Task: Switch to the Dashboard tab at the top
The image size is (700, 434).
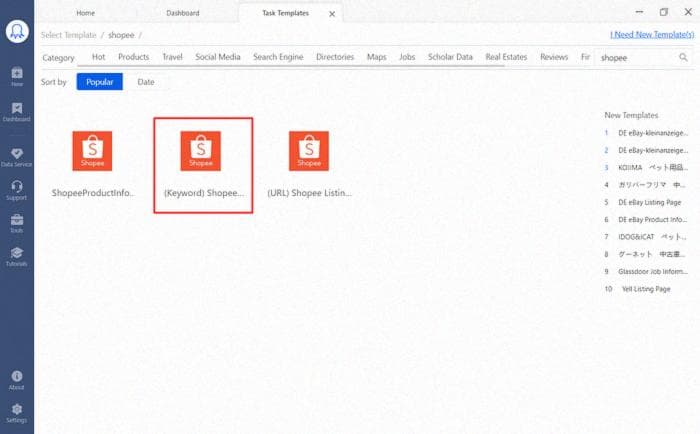Action: [x=183, y=13]
